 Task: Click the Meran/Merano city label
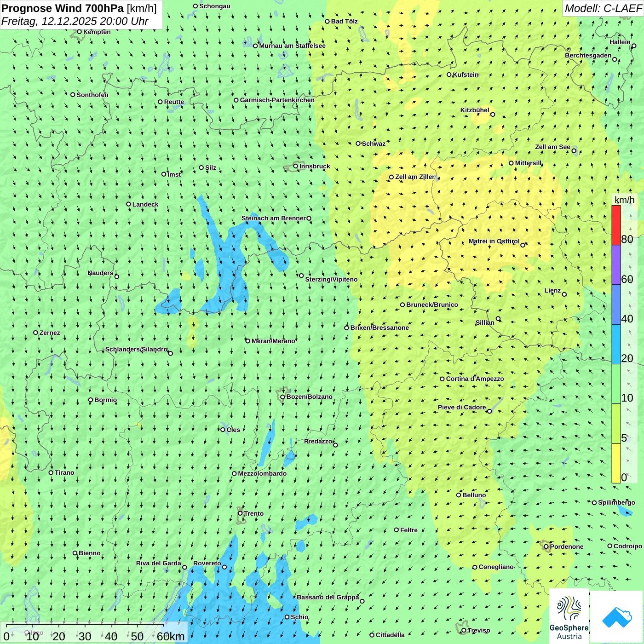pos(273,341)
